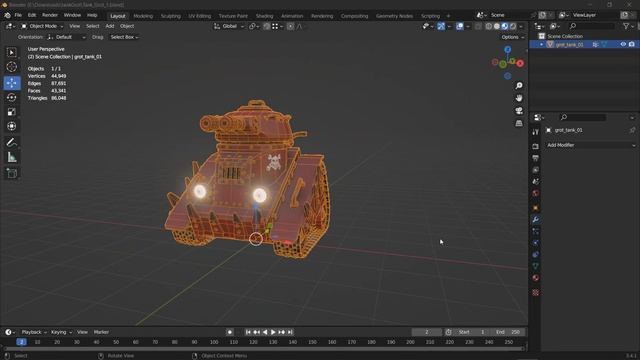Open the Object properties tab
The height and width of the screenshot is (360, 640).
pyautogui.click(x=536, y=208)
